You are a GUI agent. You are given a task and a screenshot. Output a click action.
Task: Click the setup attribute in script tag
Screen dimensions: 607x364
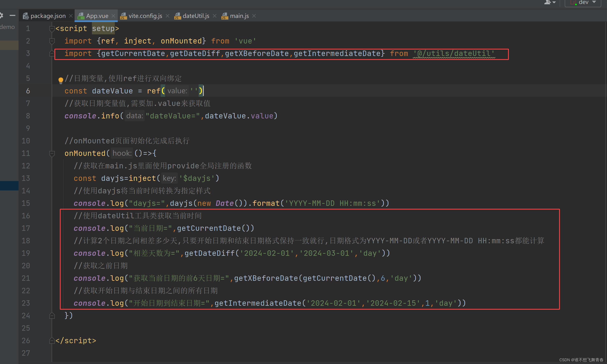103,29
